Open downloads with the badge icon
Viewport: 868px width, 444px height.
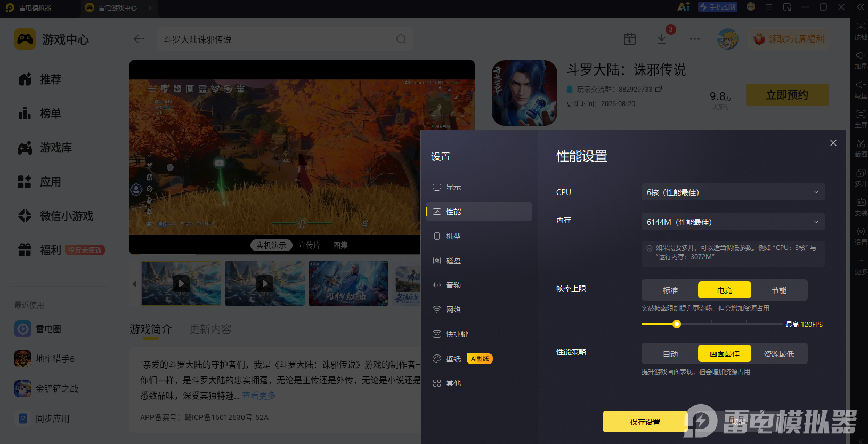click(x=662, y=39)
